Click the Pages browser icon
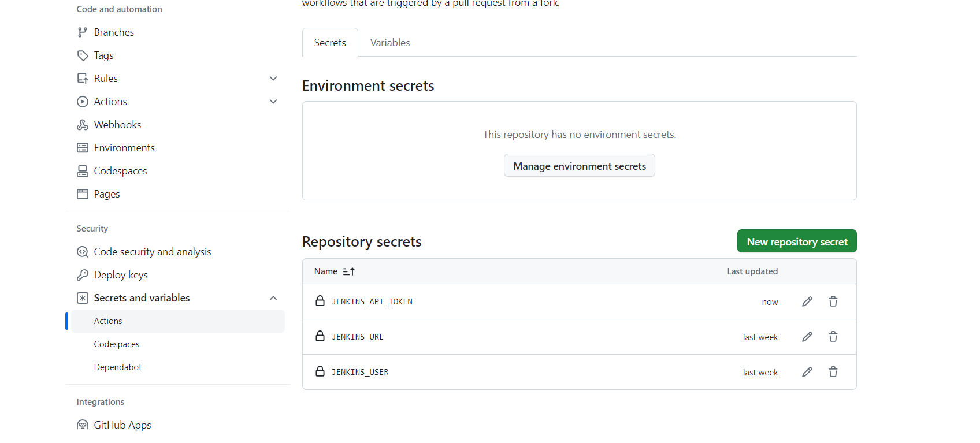 (83, 194)
